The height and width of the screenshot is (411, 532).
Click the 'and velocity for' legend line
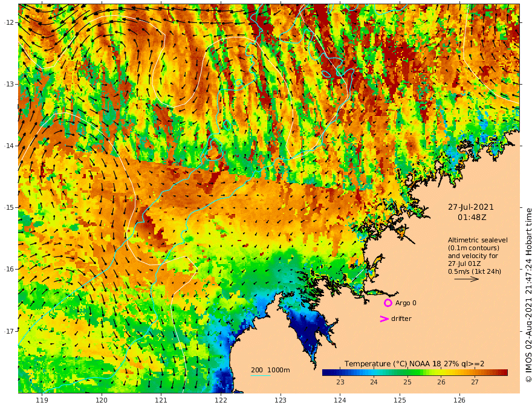coord(473,256)
